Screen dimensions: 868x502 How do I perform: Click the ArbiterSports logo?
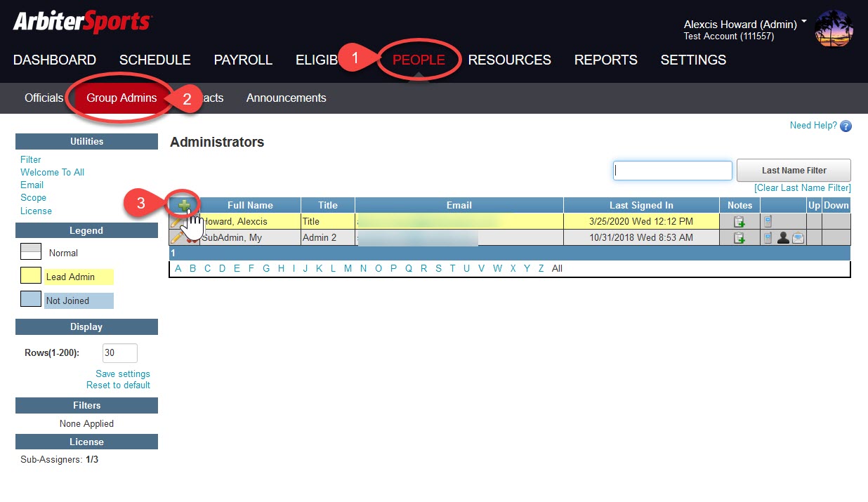[x=81, y=20]
